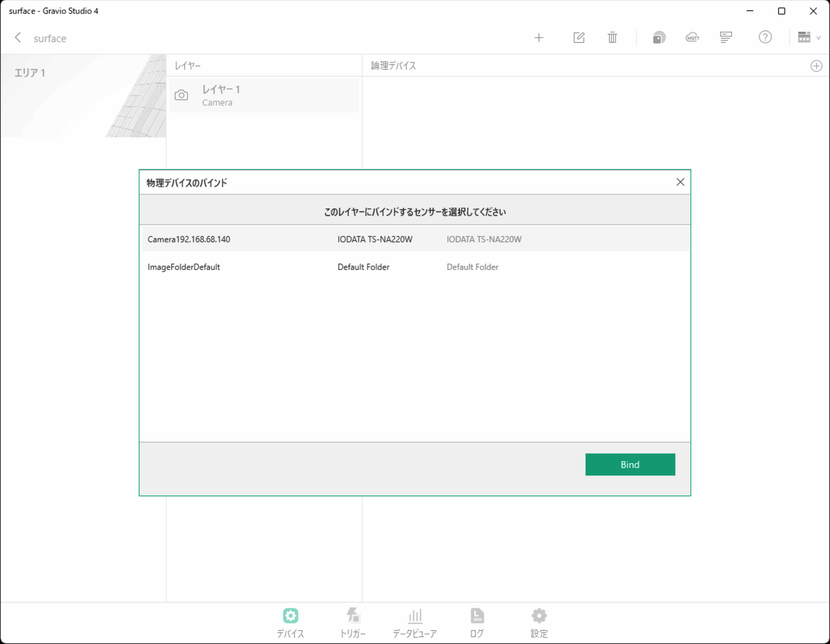Close the Gravio Studio window
The width and height of the screenshot is (830, 644).
tap(813, 11)
